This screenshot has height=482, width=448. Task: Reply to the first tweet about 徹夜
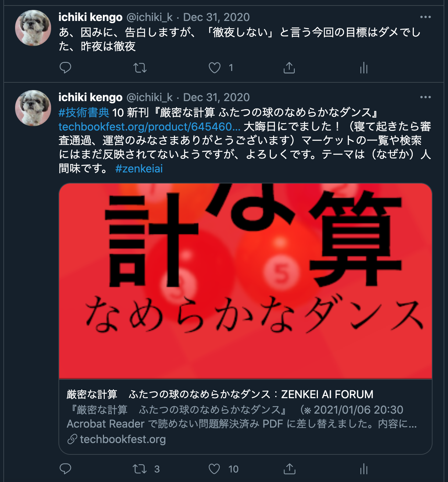[x=65, y=68]
